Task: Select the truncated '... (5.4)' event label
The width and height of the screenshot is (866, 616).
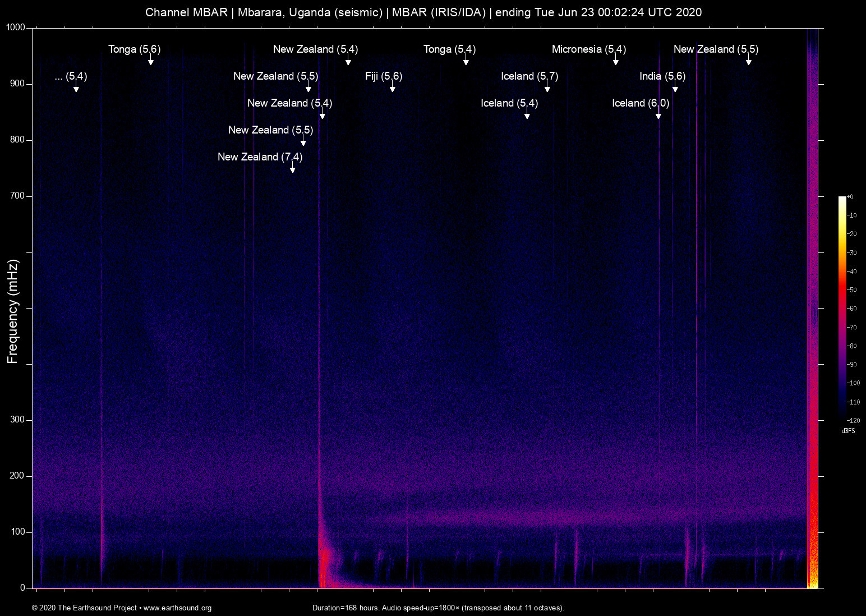Action: click(x=71, y=76)
